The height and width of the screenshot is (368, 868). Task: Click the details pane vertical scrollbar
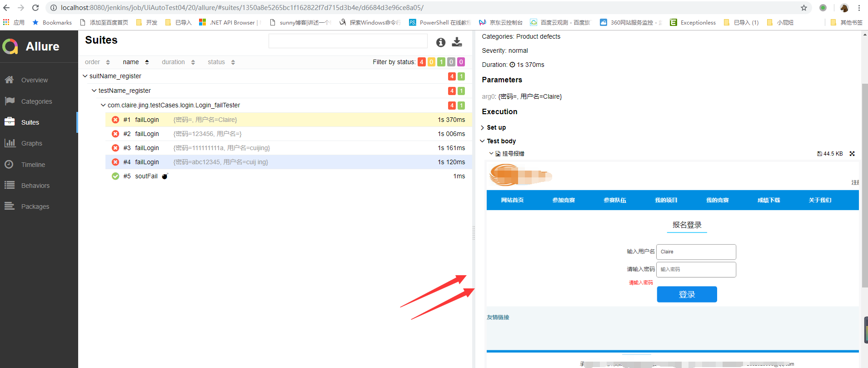coord(865,186)
